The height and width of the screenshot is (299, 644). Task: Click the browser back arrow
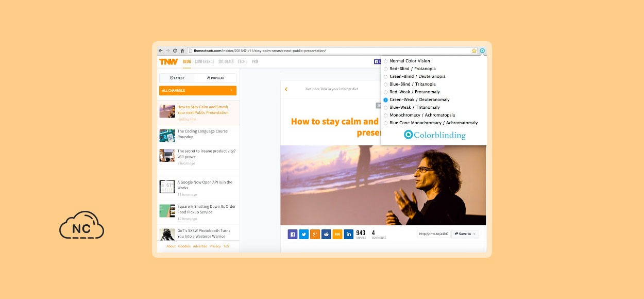[x=161, y=51]
